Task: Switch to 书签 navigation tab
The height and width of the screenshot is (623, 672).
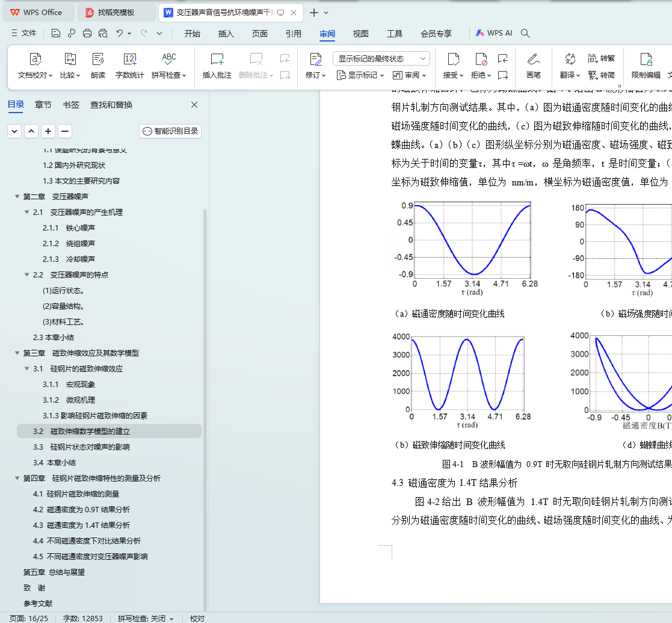Action: [71, 105]
